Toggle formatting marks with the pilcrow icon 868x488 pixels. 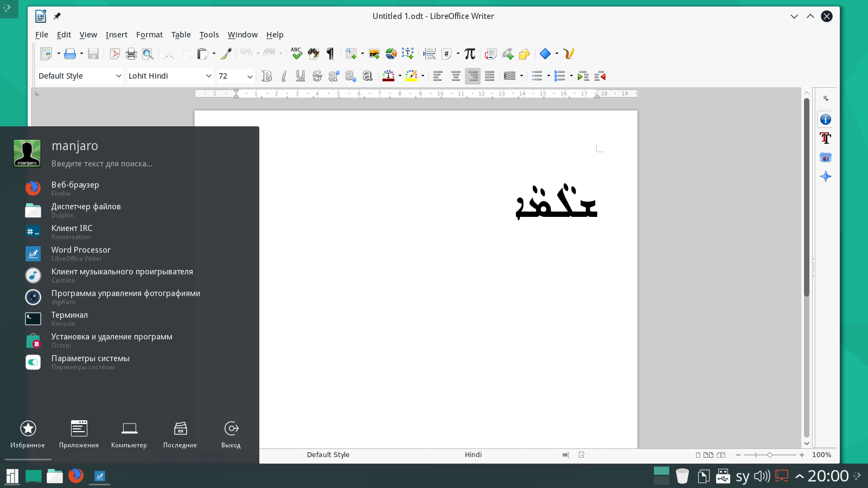pyautogui.click(x=330, y=54)
